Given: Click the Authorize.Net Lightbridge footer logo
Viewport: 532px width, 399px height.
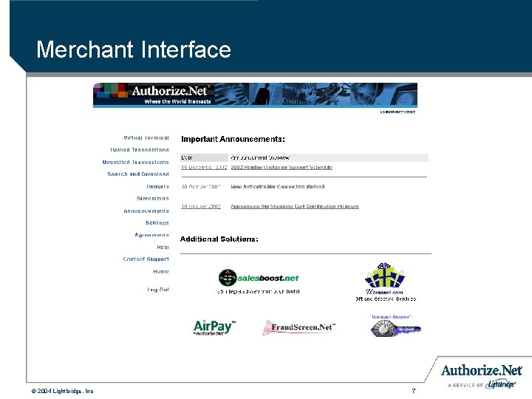Looking at the screenshot, I should pyautogui.click(x=482, y=375).
